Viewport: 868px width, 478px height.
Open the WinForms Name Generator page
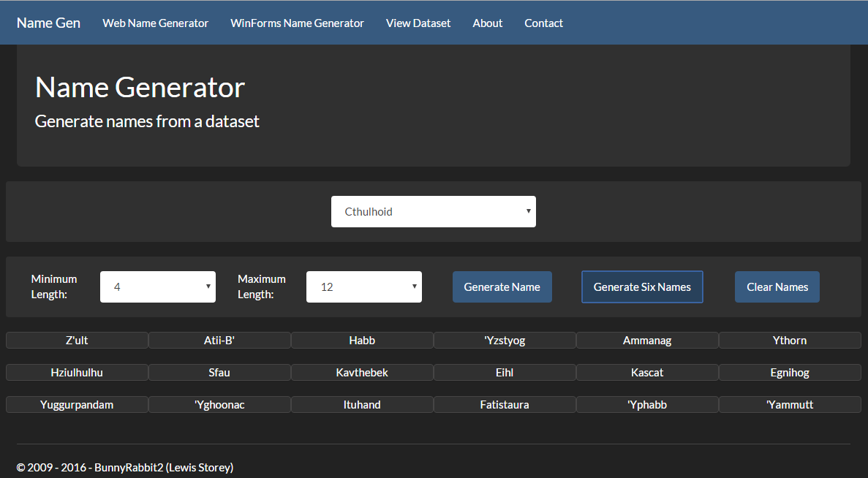point(297,23)
